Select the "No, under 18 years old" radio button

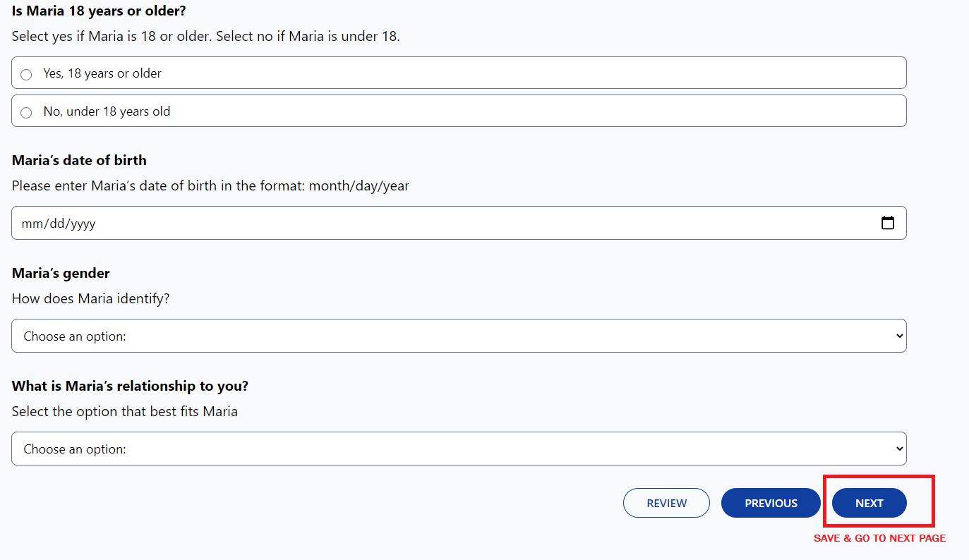click(26, 112)
